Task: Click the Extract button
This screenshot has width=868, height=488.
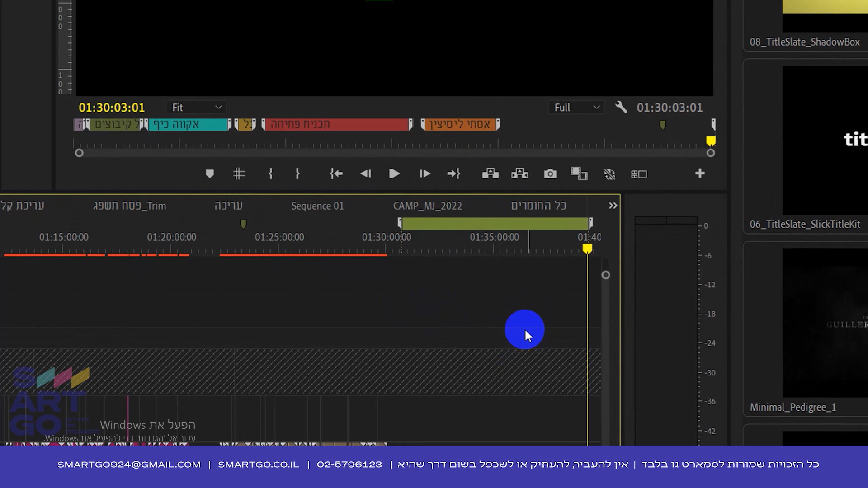Action: pos(519,174)
